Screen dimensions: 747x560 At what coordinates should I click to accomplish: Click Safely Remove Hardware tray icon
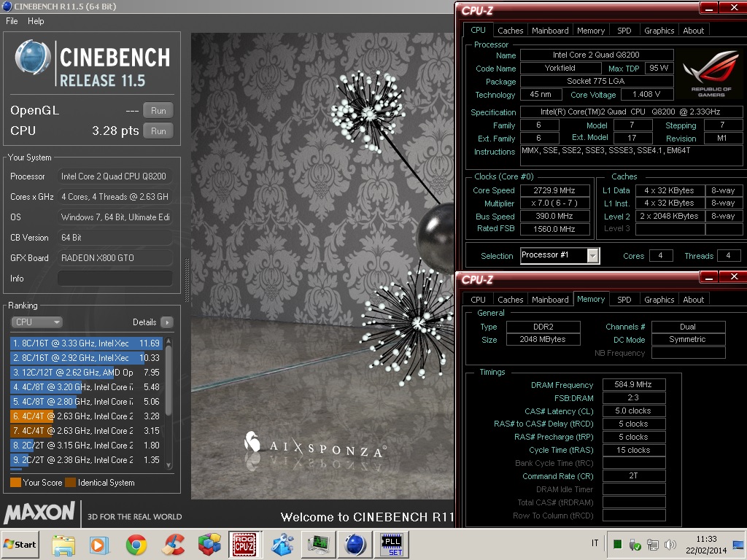click(635, 545)
